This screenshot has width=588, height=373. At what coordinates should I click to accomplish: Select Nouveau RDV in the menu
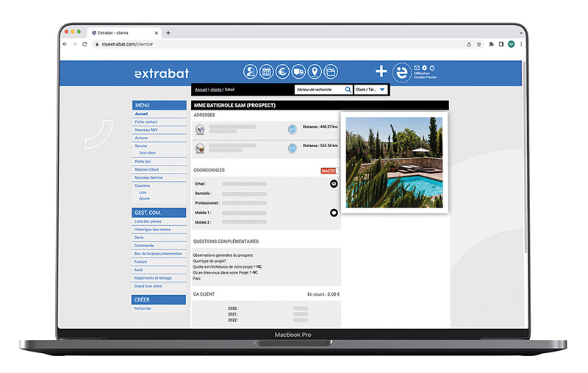pos(146,129)
